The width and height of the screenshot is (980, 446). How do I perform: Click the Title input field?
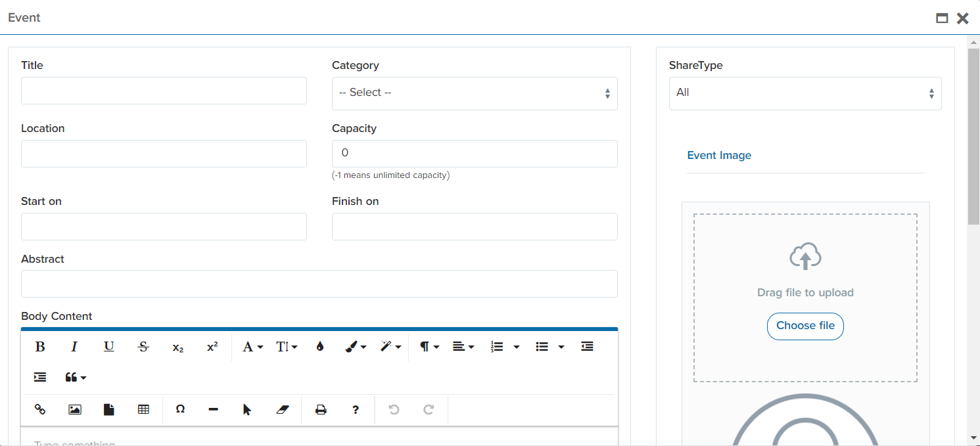164,91
